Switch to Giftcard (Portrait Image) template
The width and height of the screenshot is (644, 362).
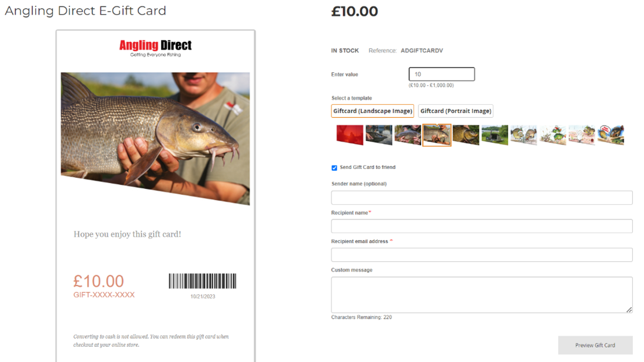[x=456, y=111]
